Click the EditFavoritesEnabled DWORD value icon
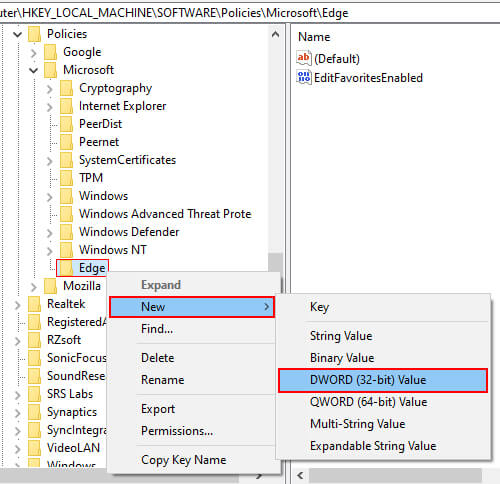Viewport: 500px width, 484px height. (x=304, y=77)
